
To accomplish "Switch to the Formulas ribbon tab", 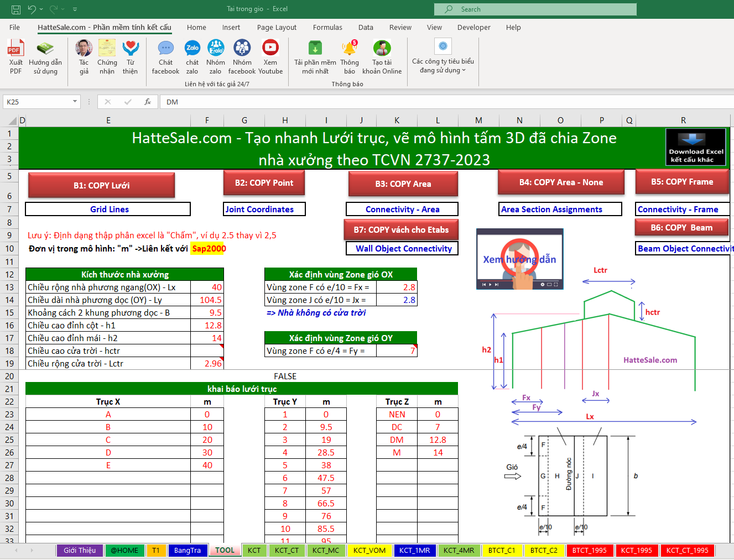I will [327, 27].
